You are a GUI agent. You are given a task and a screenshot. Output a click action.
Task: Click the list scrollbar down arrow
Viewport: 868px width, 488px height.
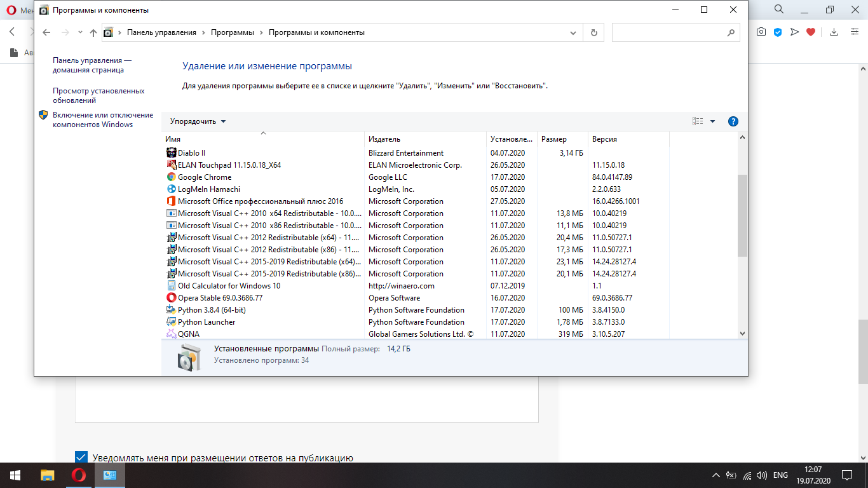742,333
